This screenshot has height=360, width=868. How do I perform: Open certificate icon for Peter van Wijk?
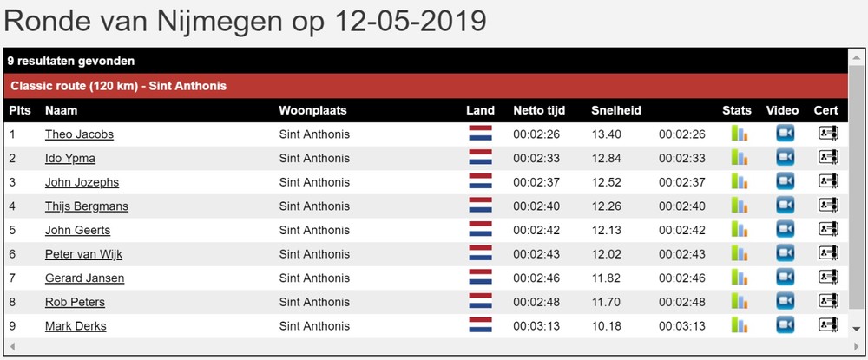(x=828, y=253)
